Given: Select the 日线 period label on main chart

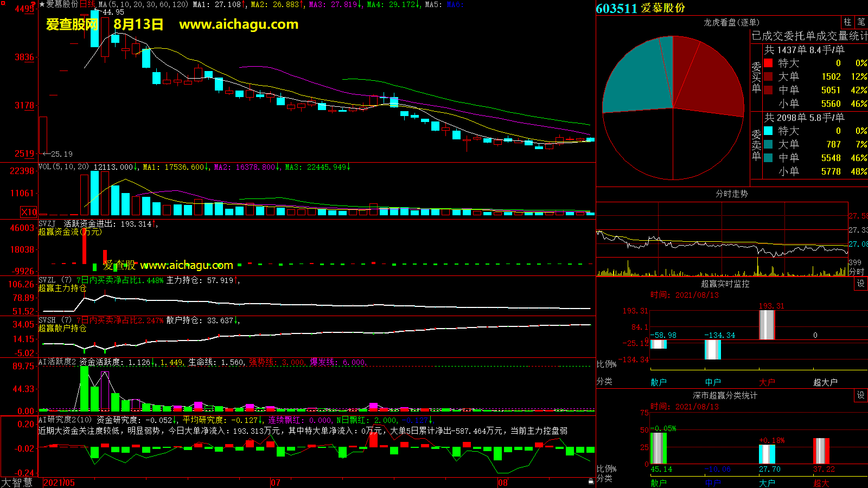Looking at the screenshot, I should point(87,4).
